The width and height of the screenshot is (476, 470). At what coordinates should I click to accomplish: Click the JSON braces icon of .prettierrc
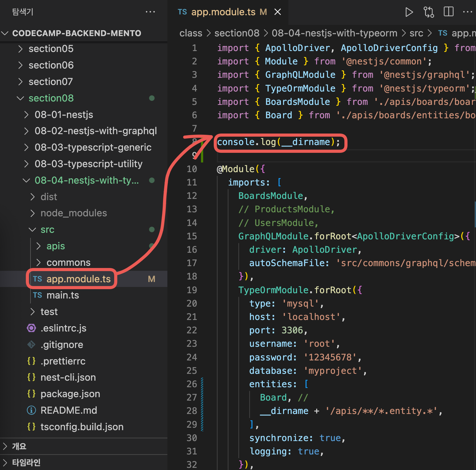tap(31, 361)
